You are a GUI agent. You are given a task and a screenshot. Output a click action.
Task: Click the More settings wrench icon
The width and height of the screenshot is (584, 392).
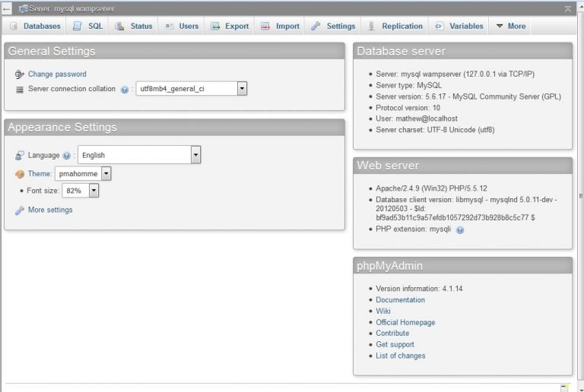pos(20,210)
